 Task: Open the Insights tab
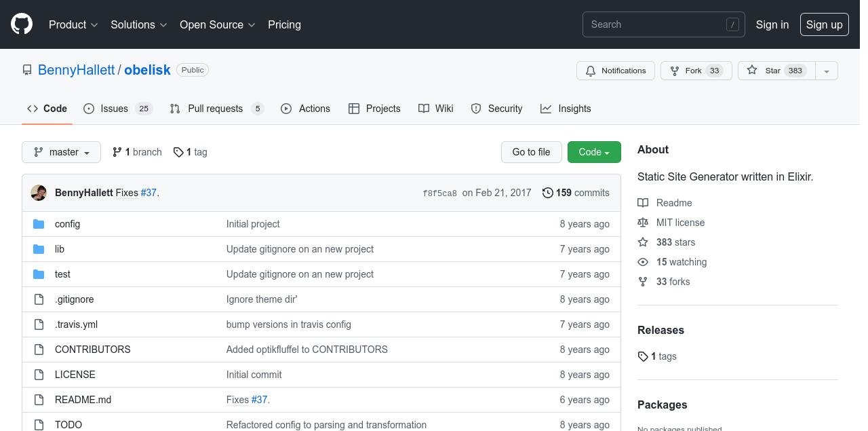point(566,109)
